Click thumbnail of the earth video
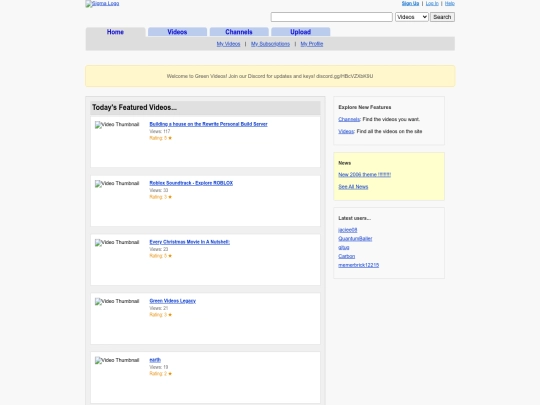The width and height of the screenshot is (540, 405). pyautogui.click(x=117, y=360)
